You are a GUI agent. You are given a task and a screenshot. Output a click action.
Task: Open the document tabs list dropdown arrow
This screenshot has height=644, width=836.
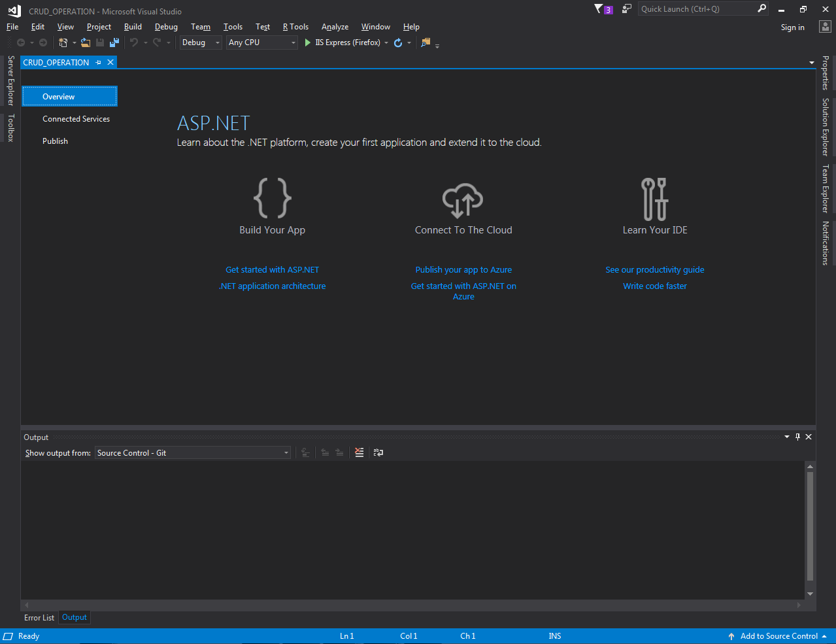812,63
